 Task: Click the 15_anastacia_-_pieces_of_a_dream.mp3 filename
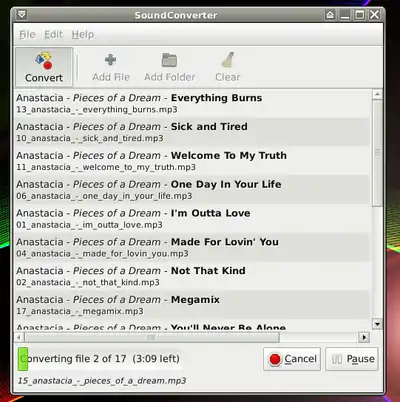[102, 381]
